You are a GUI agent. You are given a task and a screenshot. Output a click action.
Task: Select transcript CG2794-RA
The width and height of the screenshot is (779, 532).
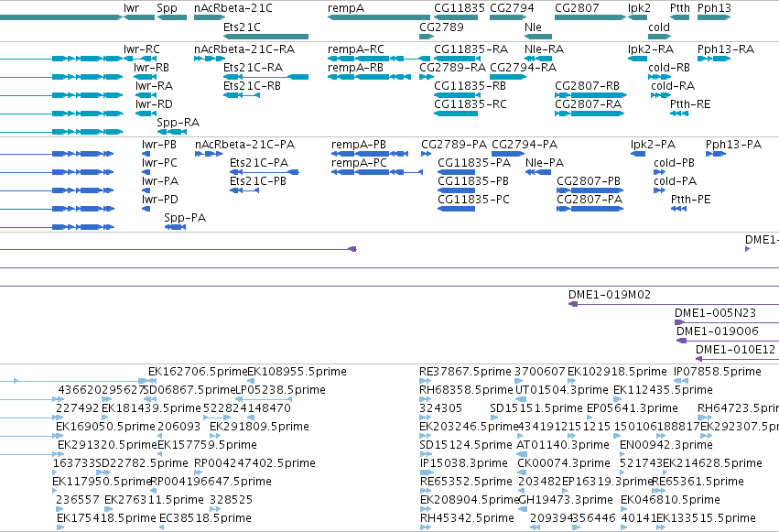coord(508,77)
